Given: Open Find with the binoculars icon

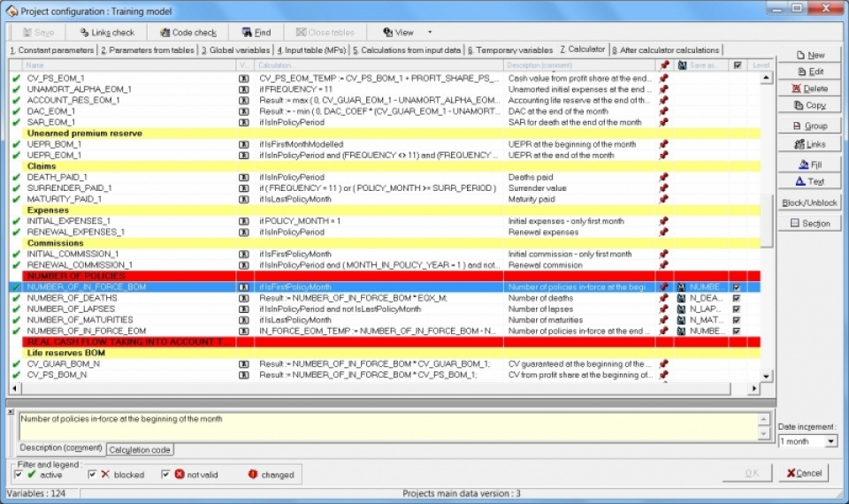Looking at the screenshot, I should [255, 33].
